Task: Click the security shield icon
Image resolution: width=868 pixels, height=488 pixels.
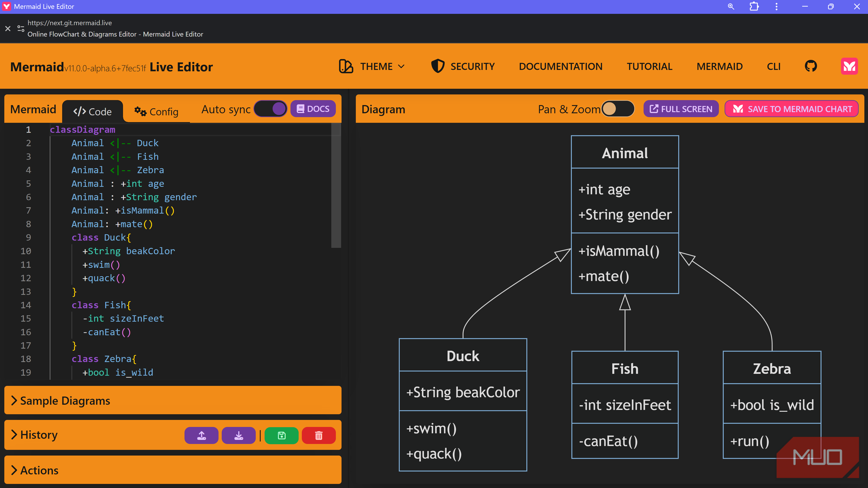Action: (438, 67)
